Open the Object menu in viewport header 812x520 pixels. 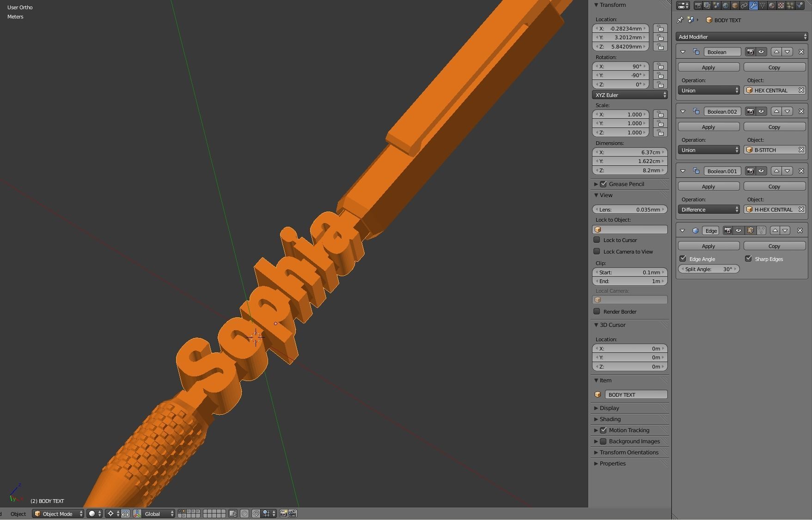click(18, 514)
